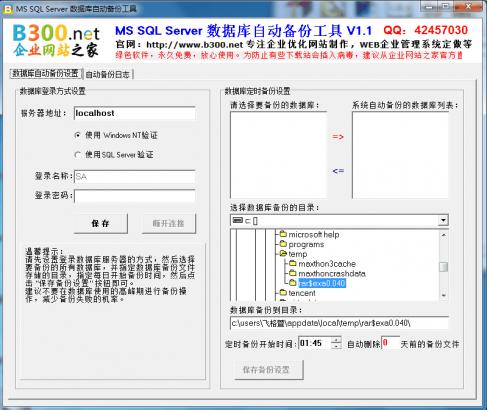Click the open temp folder icon
487x410 pixels.
point(283,254)
